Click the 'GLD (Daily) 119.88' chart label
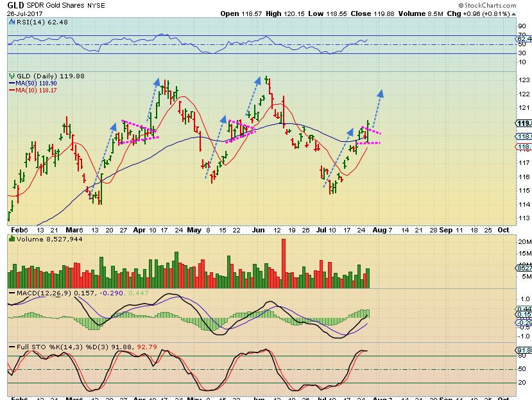The height and width of the screenshot is (400, 532). click(x=51, y=76)
